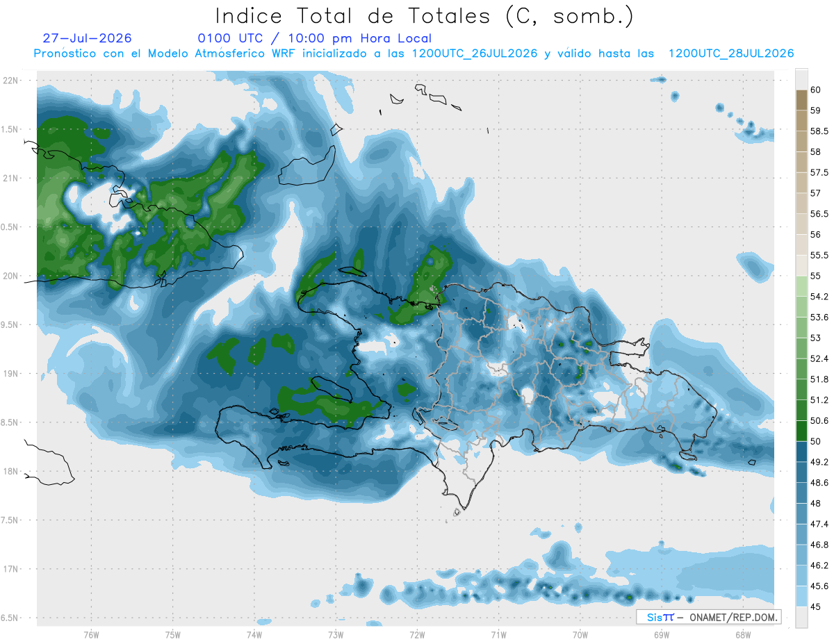This screenshot has height=644, width=834.
Task: Click the colorbar value "58"
Action: (816, 151)
